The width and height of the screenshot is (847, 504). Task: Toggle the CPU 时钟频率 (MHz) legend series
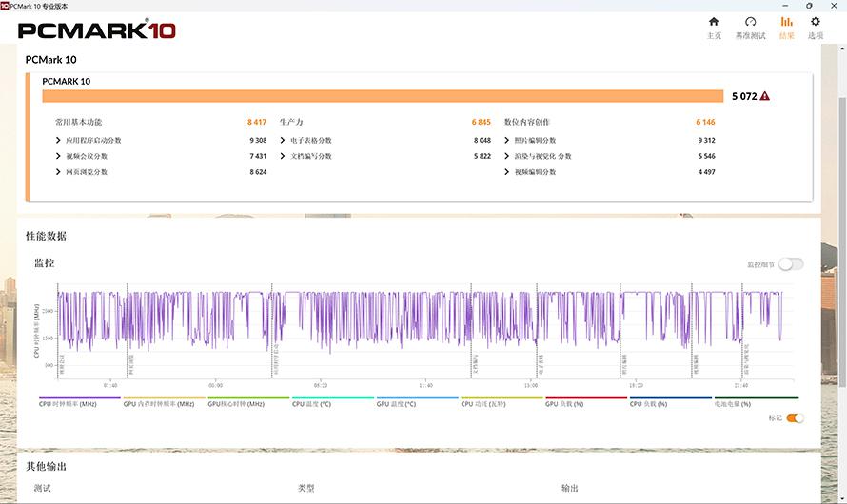tap(79, 401)
